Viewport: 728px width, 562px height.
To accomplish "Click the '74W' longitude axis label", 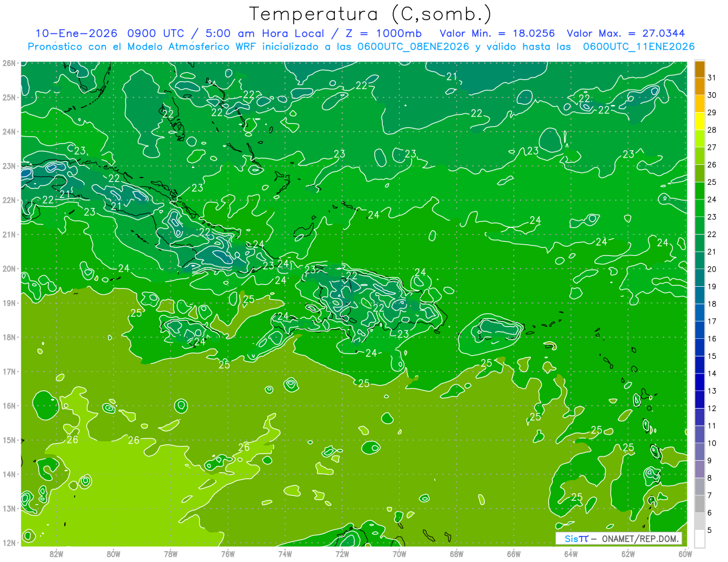I will click(285, 553).
